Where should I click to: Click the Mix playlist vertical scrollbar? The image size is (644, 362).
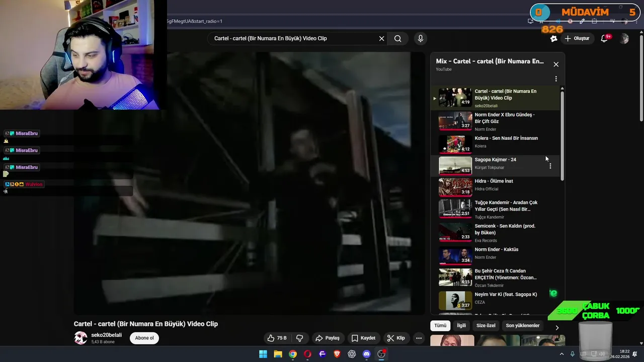click(x=562, y=136)
